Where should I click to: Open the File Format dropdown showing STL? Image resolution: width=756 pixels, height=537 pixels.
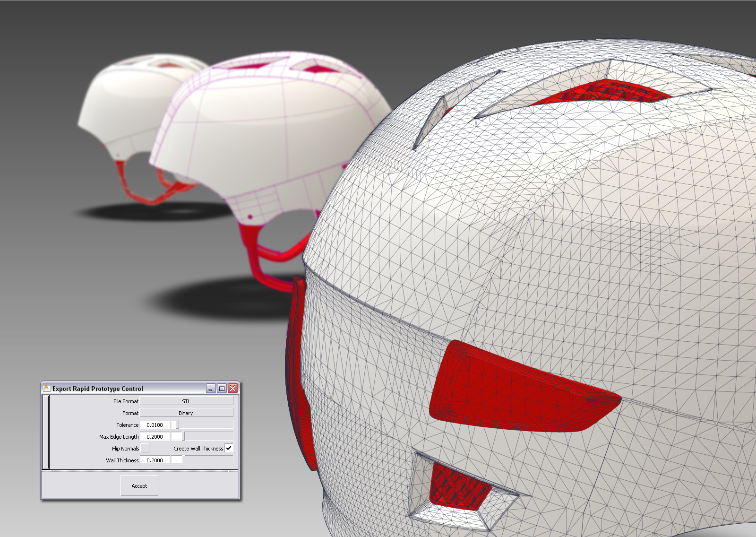coord(186,401)
